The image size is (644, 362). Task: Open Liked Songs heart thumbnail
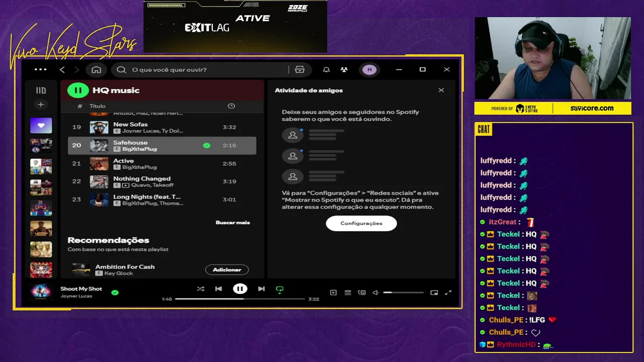click(41, 126)
